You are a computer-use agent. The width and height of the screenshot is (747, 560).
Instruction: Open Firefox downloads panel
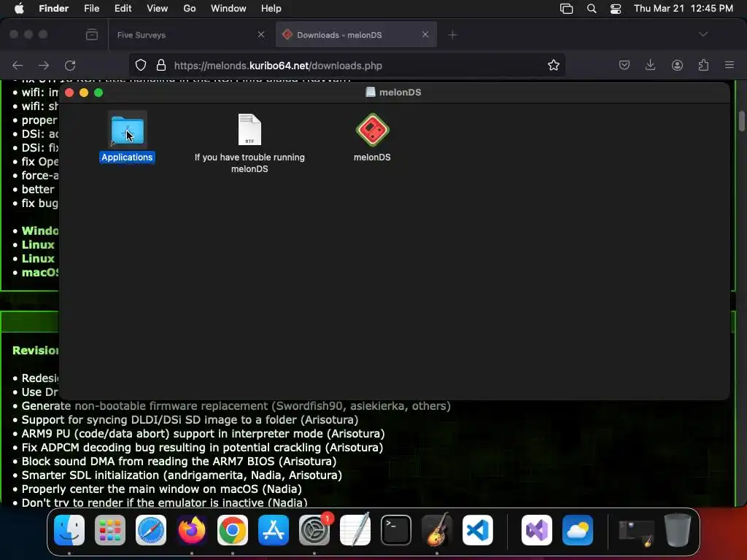click(x=650, y=65)
